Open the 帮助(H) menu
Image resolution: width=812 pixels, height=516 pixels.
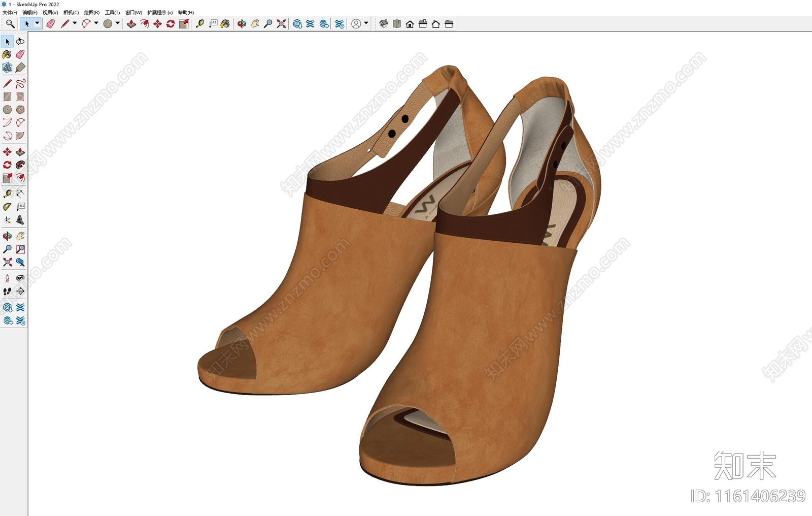(186, 13)
